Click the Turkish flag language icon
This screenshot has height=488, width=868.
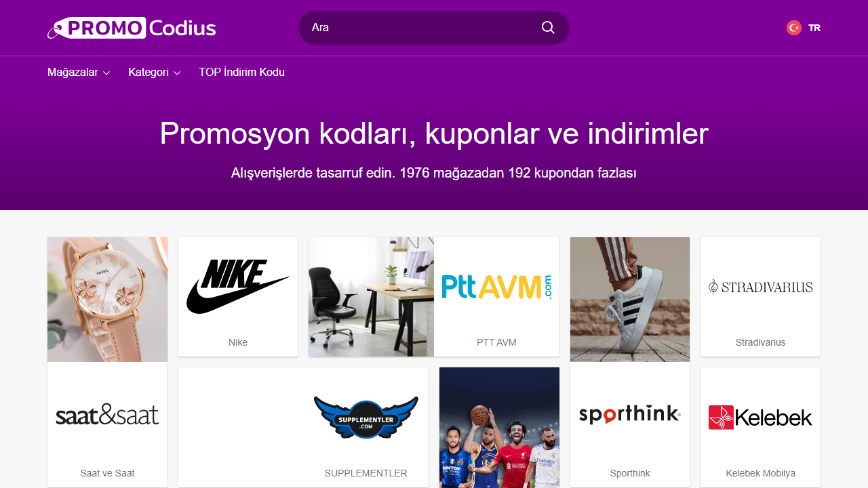[793, 28]
